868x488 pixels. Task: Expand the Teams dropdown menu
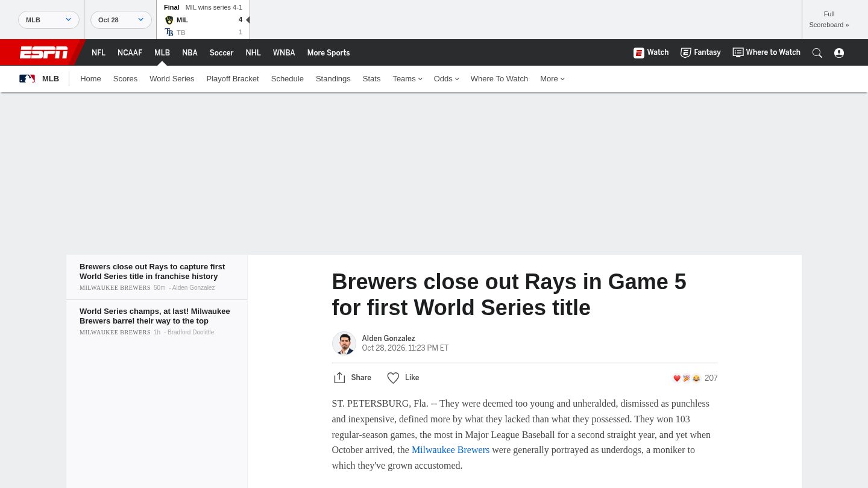coord(407,79)
